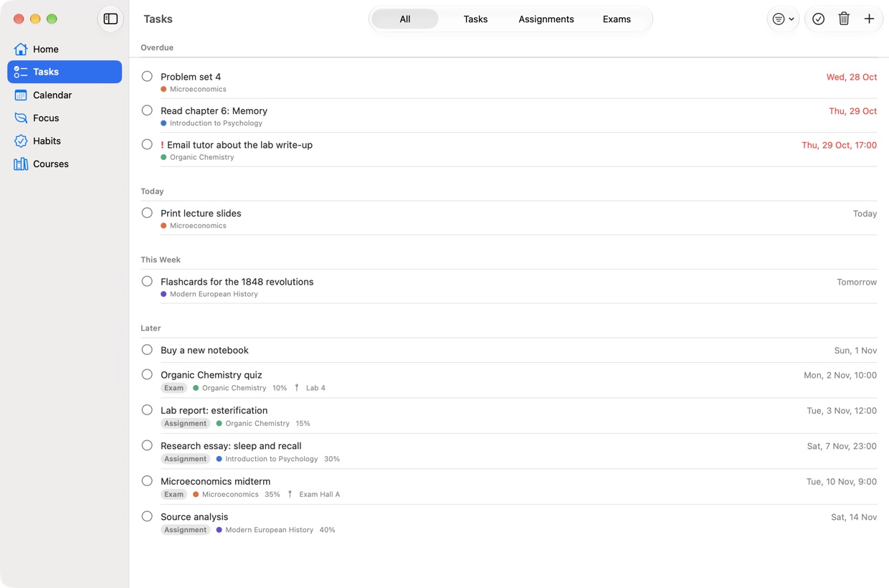
Task: Check off Research essay: sleep and recall
Action: click(x=147, y=445)
